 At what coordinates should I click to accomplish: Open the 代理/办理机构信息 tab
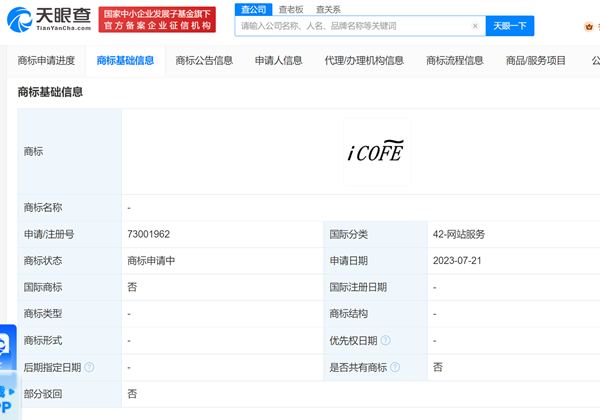(x=364, y=60)
